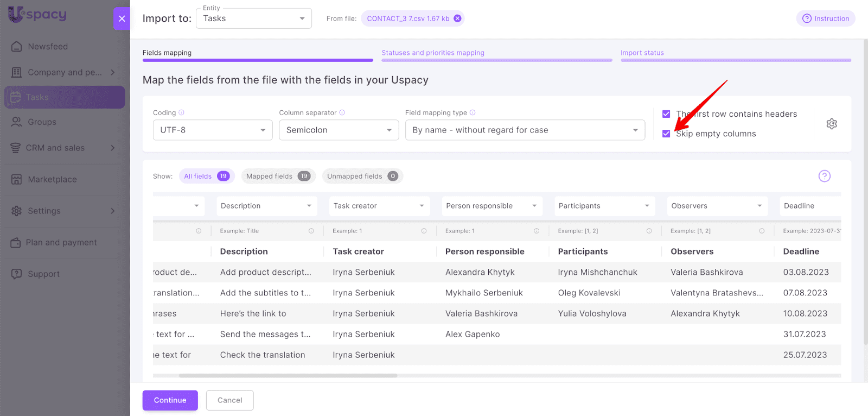Click the horizontal table scrollbar
The height and width of the screenshot is (416, 868).
288,375
